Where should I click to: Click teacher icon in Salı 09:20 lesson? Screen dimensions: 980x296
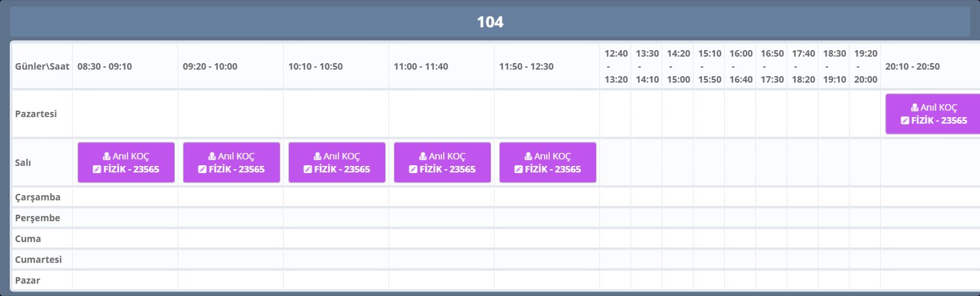213,156
